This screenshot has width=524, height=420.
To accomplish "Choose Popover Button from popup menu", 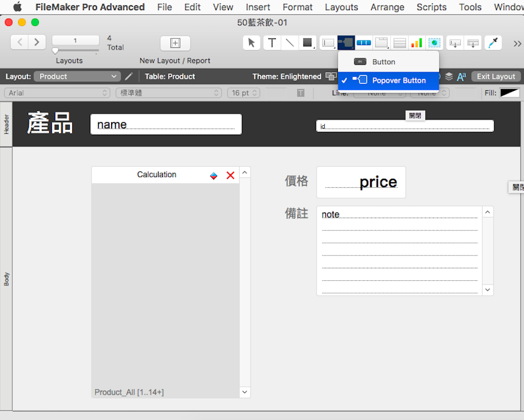I will click(388, 81).
